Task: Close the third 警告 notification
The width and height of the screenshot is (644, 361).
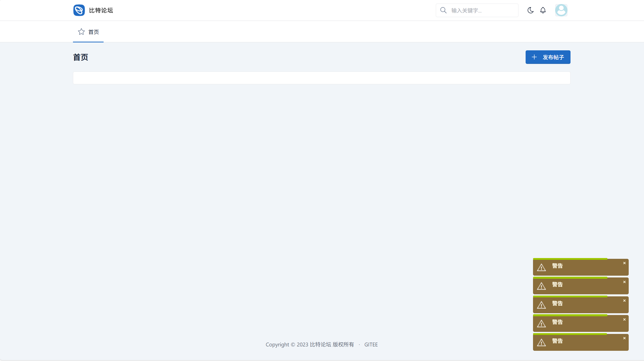Action: (624, 301)
